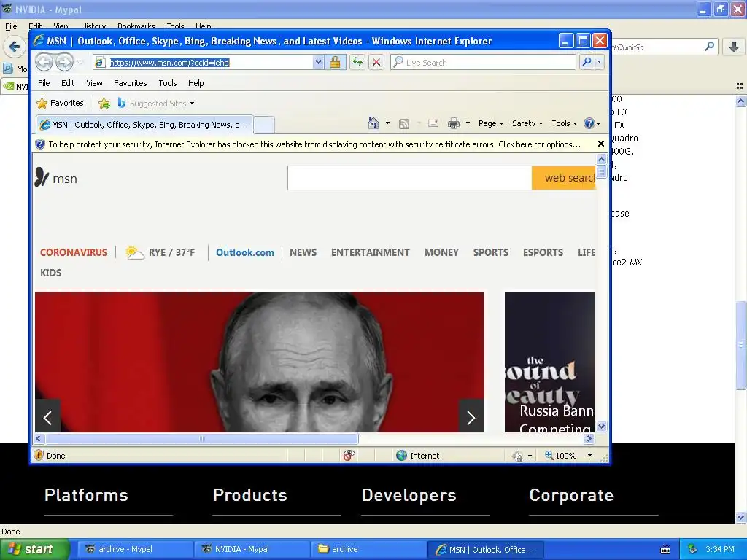747x560 pixels.
Task: Click the MSN butterfly logo
Action: point(42,177)
